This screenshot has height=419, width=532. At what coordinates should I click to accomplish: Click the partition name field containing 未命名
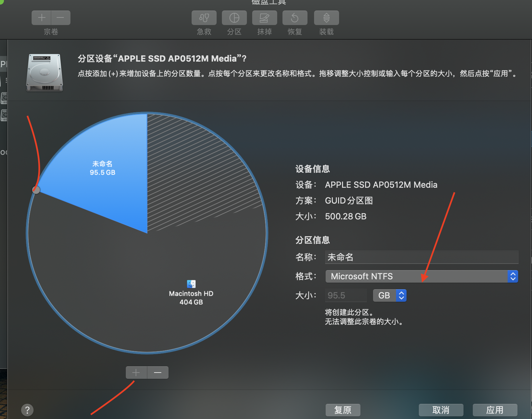(x=422, y=257)
